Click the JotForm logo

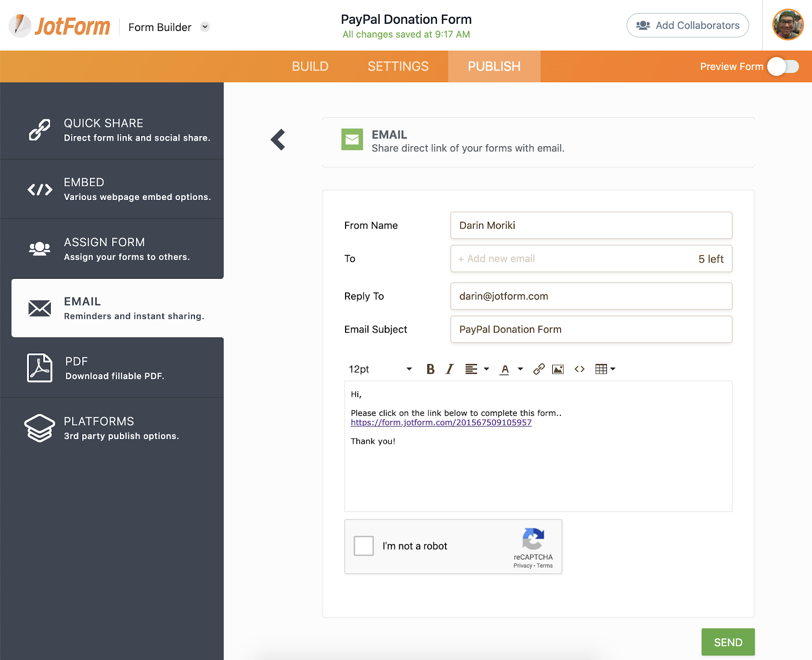tap(60, 26)
